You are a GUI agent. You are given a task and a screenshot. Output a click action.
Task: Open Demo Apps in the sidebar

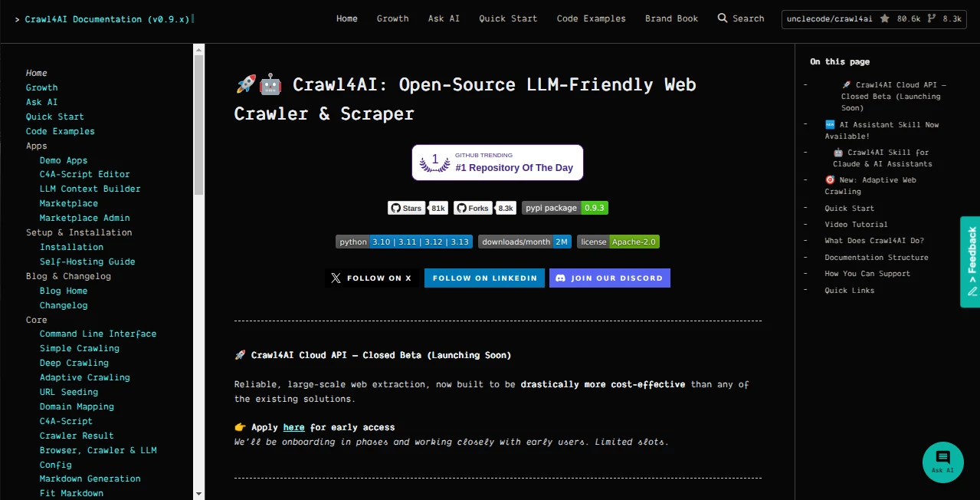(64, 160)
